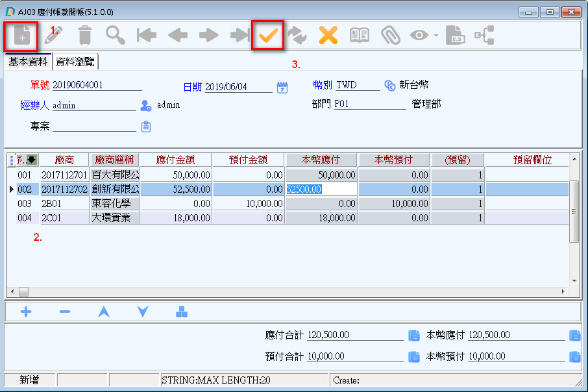Screen dimensions: 588x392
Task: Click the empty 專案 input field
Action: point(94,127)
